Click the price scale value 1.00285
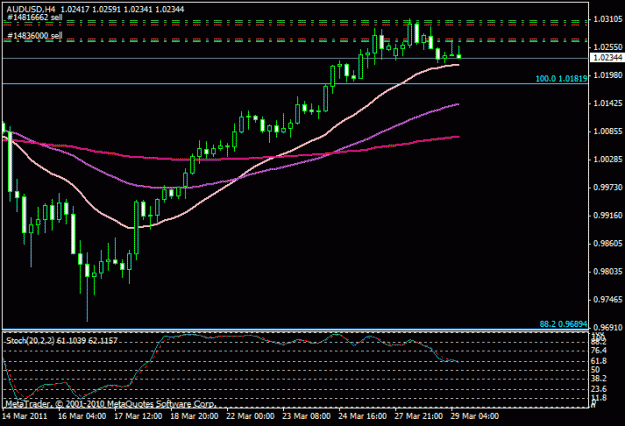 pos(608,159)
